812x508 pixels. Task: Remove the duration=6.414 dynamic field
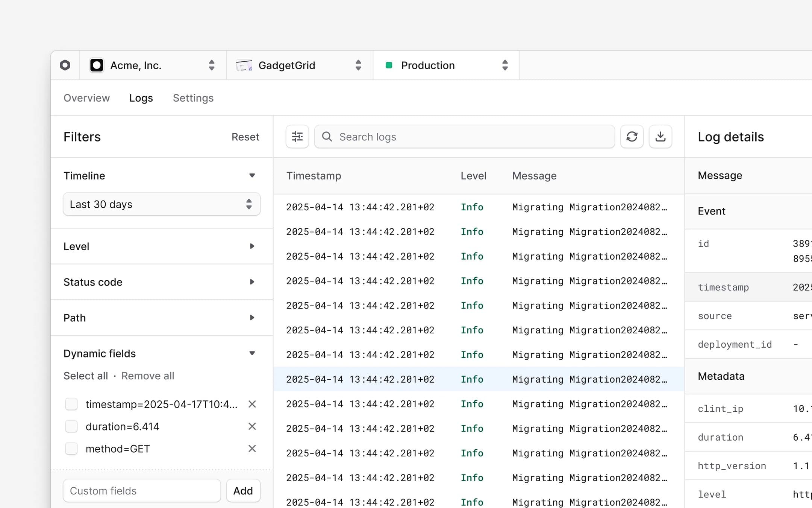coord(252,426)
